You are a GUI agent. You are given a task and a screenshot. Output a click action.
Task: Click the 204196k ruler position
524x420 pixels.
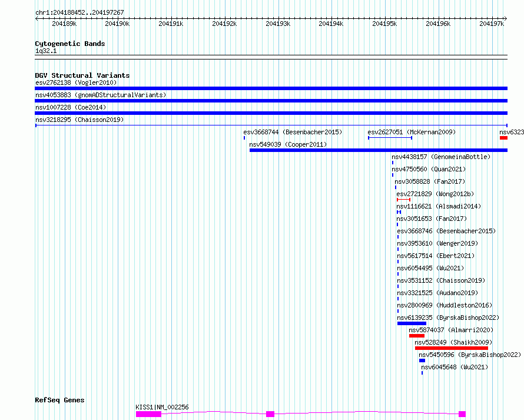438,24
